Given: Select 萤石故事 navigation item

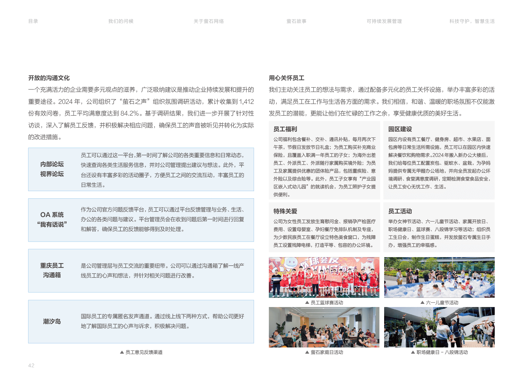Looking at the screenshot, I should 296,21.
